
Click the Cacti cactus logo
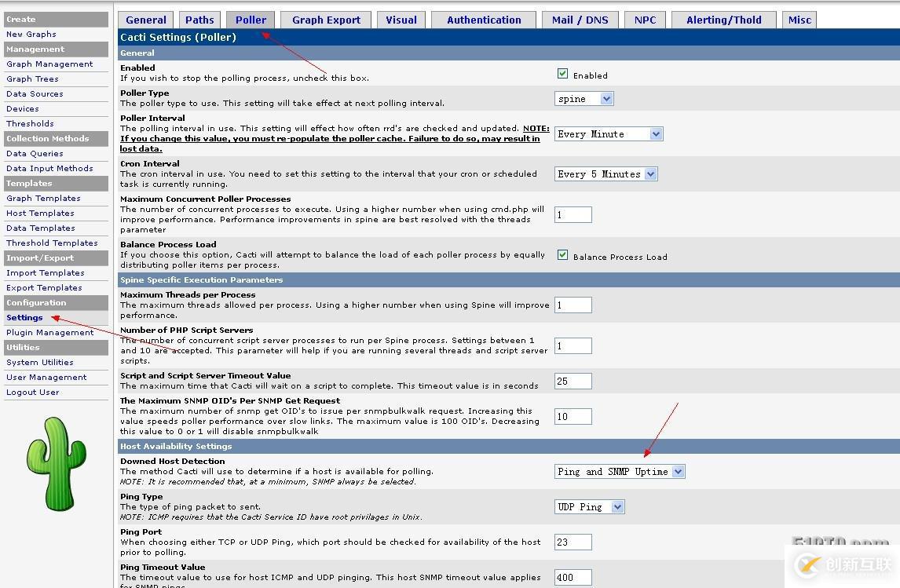pyautogui.click(x=53, y=463)
